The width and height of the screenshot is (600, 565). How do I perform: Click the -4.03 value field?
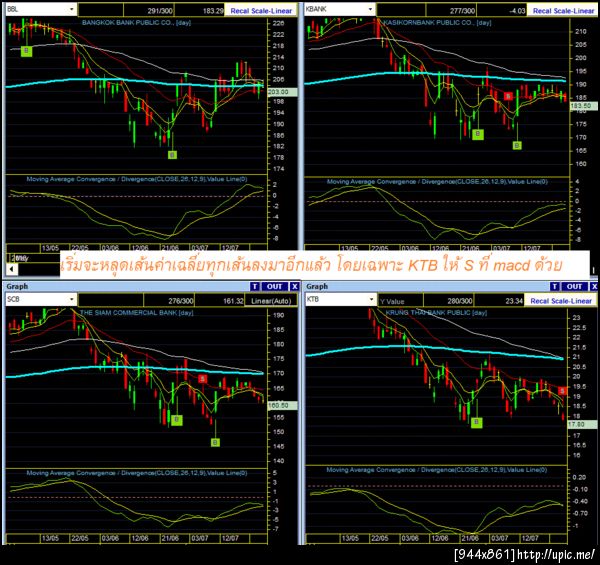click(x=502, y=11)
